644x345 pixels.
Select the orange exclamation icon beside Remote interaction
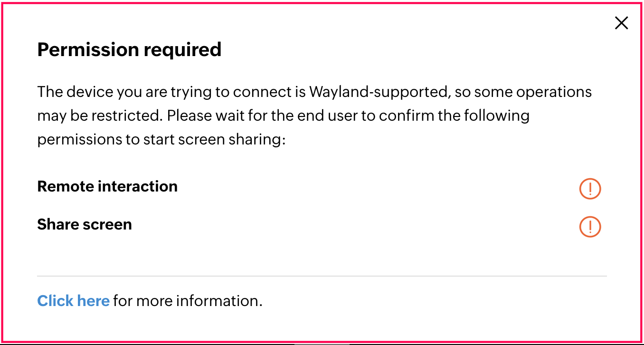tap(590, 189)
